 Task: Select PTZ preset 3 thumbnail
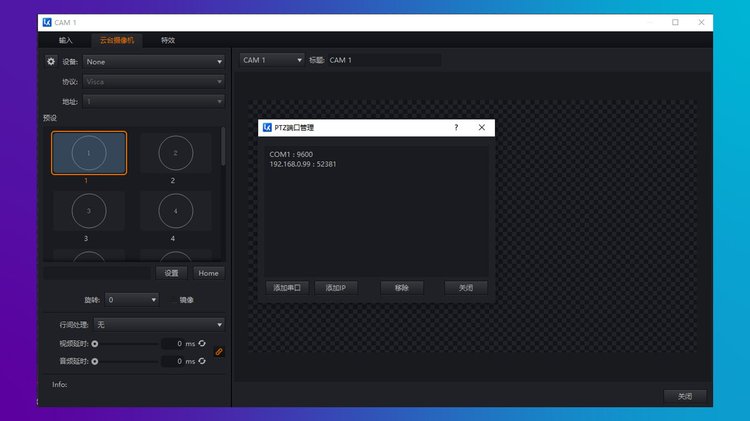point(89,211)
